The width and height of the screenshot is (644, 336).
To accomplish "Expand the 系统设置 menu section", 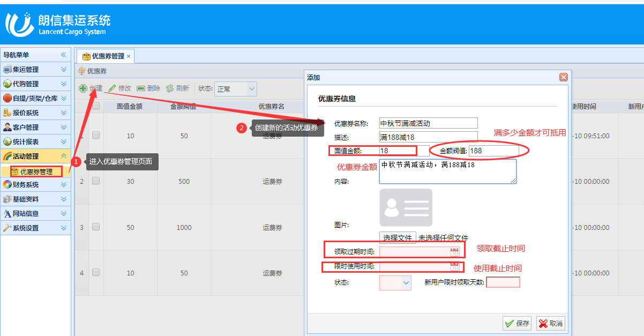I will pyautogui.click(x=64, y=228).
